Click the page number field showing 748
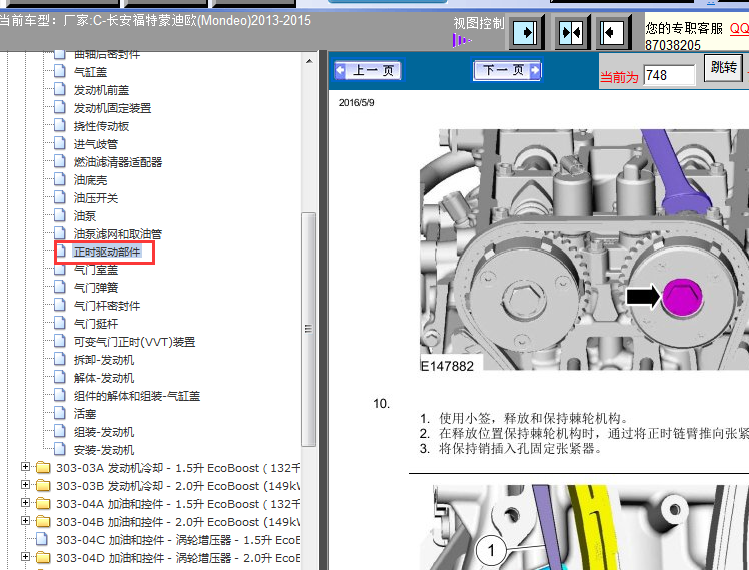The width and height of the screenshot is (749, 570). (x=669, y=75)
